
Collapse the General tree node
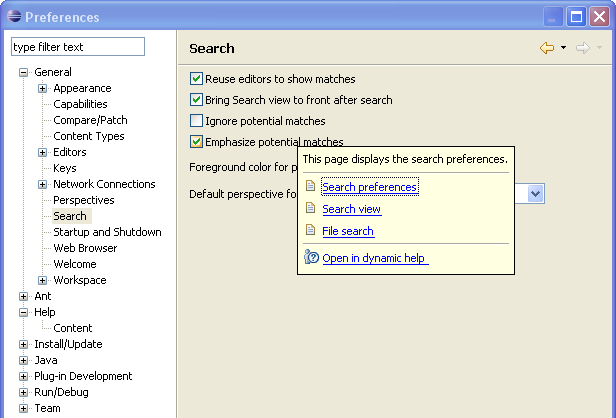pos(24,72)
